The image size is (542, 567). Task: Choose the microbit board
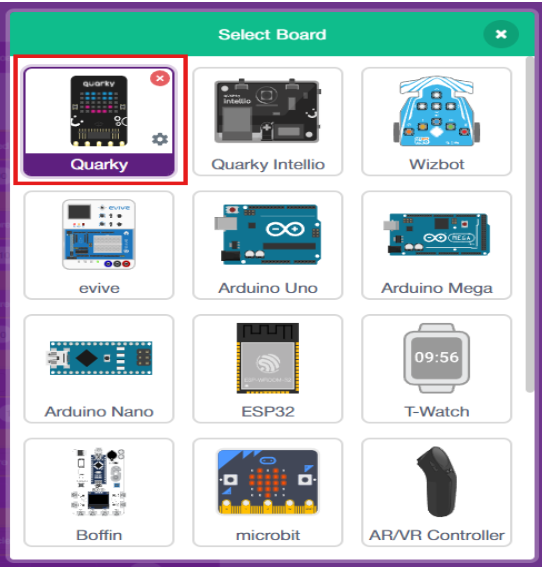268,493
